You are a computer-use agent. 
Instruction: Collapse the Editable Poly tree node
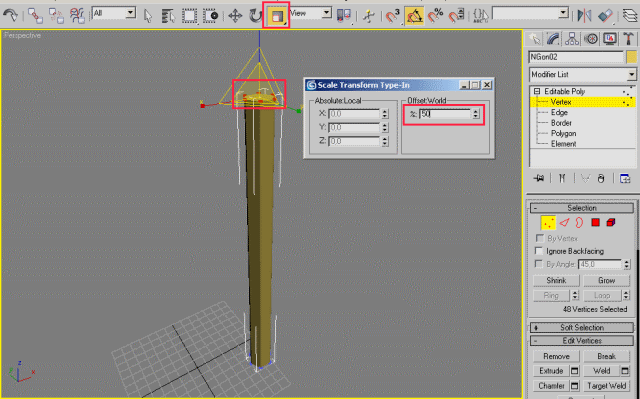(537, 91)
